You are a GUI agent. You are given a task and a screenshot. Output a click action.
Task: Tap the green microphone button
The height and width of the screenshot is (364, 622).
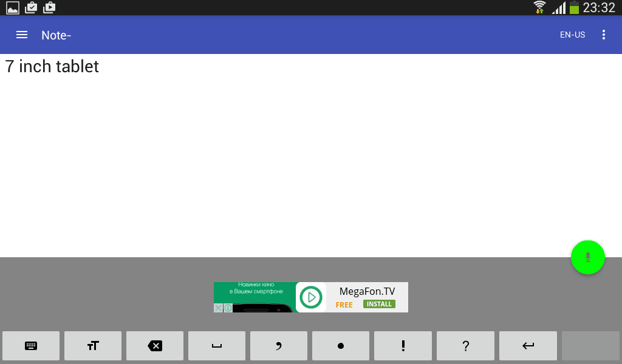tap(587, 257)
